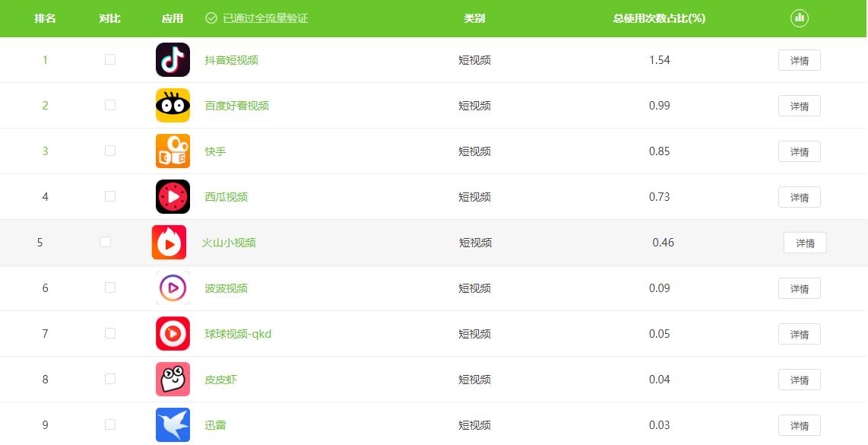The image size is (868, 445).
Task: Click the 详情 button for 百度好看视频
Action: 799,106
